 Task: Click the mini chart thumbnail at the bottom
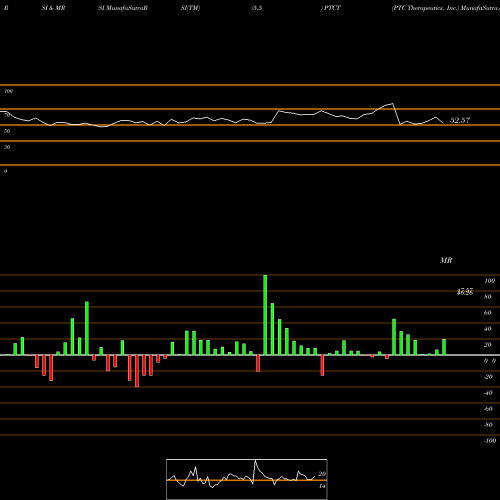pos(247,479)
